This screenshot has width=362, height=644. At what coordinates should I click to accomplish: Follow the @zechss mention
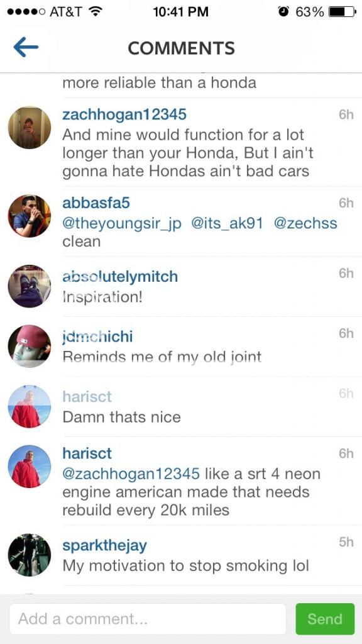(x=305, y=223)
